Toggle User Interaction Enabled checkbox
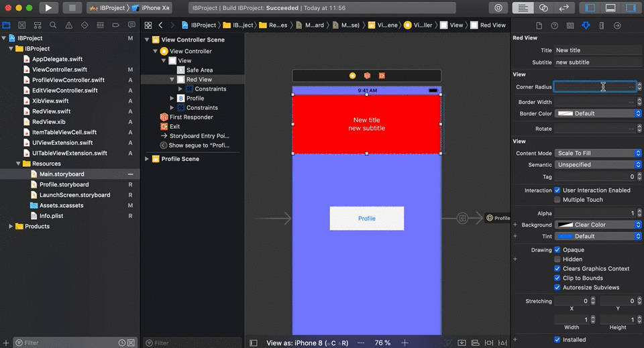 pyautogui.click(x=557, y=190)
